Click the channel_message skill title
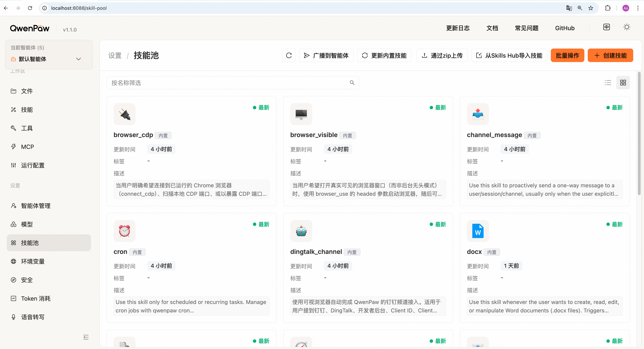The width and height of the screenshot is (644, 349). click(494, 135)
